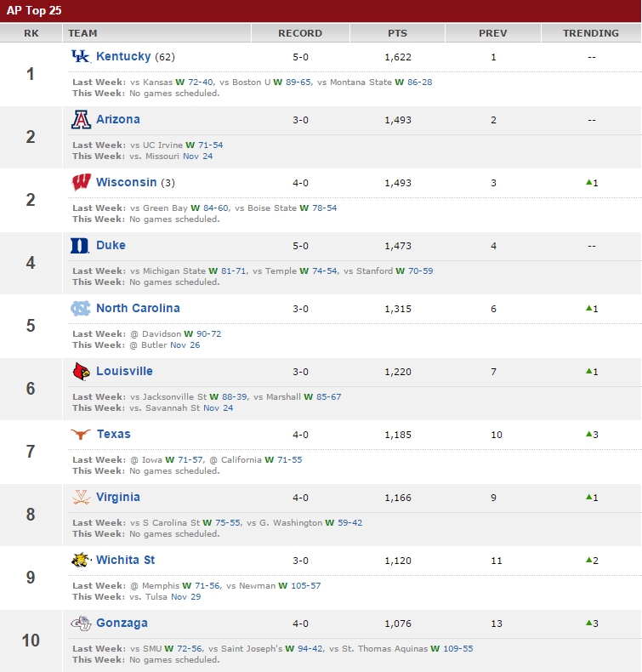Viewport: 642px width, 672px height.
Task: Open the Kentucky team page link
Action: pyautogui.click(x=123, y=57)
